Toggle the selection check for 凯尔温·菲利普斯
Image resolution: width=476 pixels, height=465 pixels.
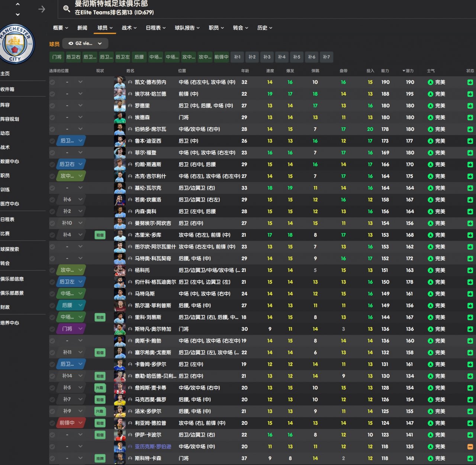pyautogui.click(x=52, y=305)
